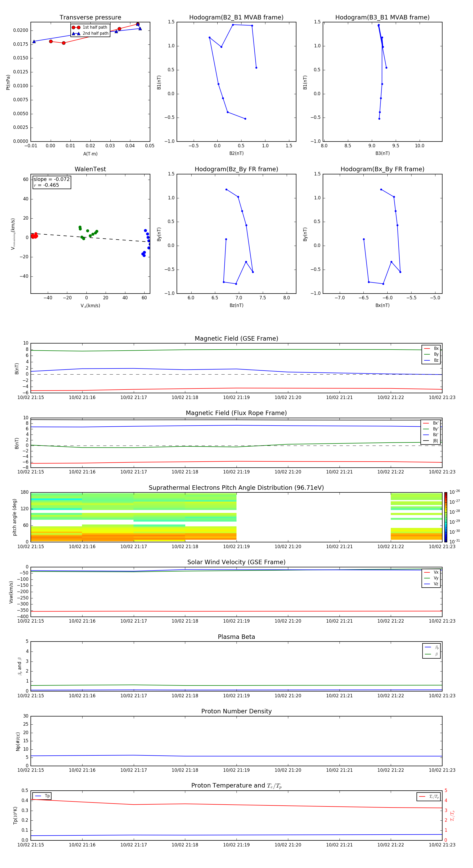Click the 'B2(nT)' axis label
The width and height of the screenshot is (473, 868).
coord(236,153)
